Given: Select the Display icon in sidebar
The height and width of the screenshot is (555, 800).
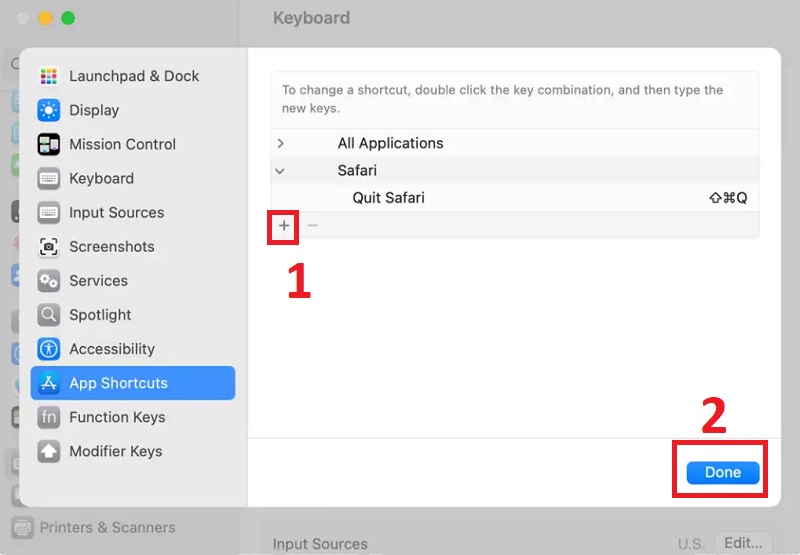Looking at the screenshot, I should tap(49, 110).
